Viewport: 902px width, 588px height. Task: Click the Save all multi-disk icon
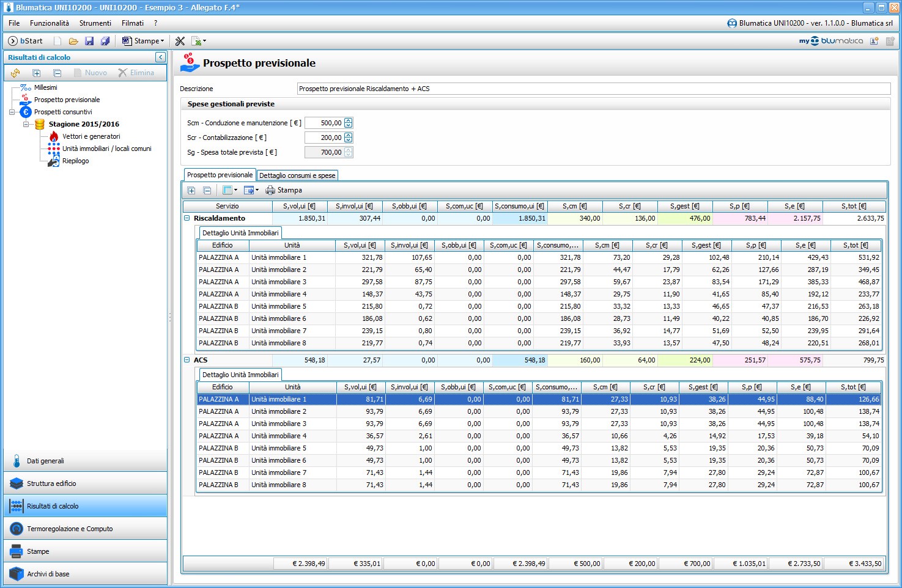[x=105, y=41]
